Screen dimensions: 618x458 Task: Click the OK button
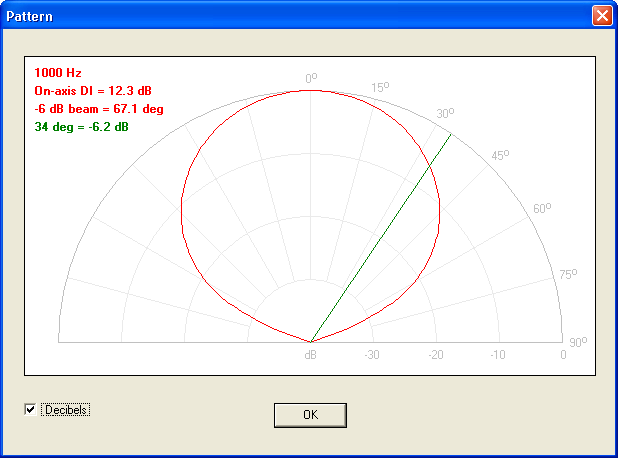pos(310,415)
